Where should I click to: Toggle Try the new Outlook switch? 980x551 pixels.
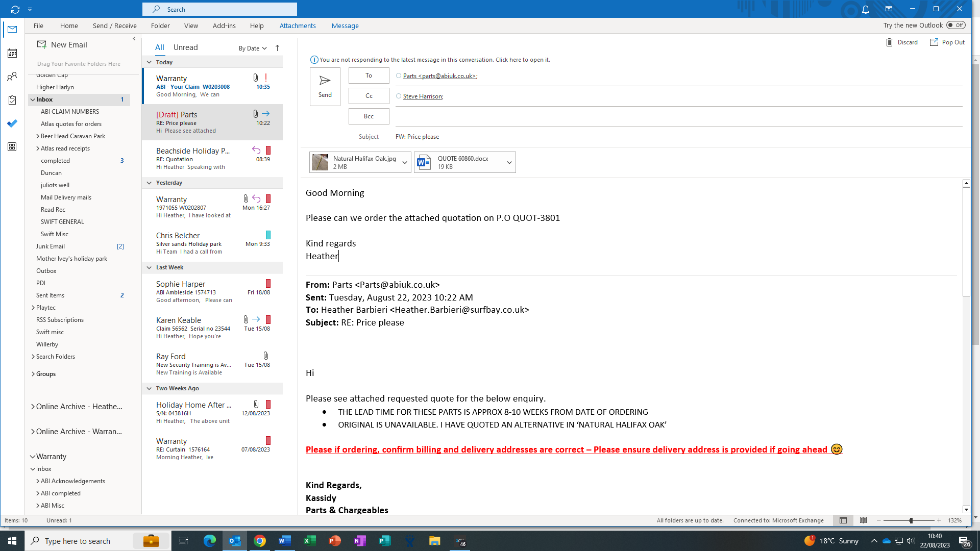955,25
